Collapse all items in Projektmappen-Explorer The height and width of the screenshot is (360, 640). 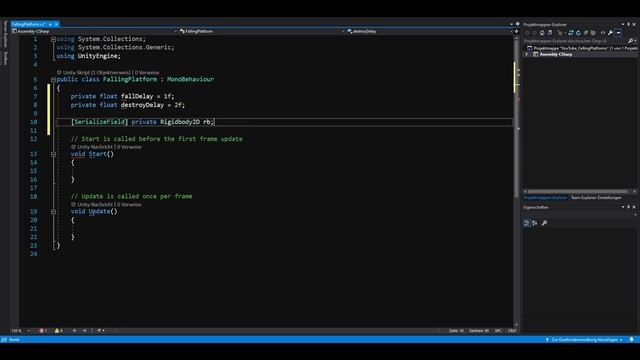point(586,33)
